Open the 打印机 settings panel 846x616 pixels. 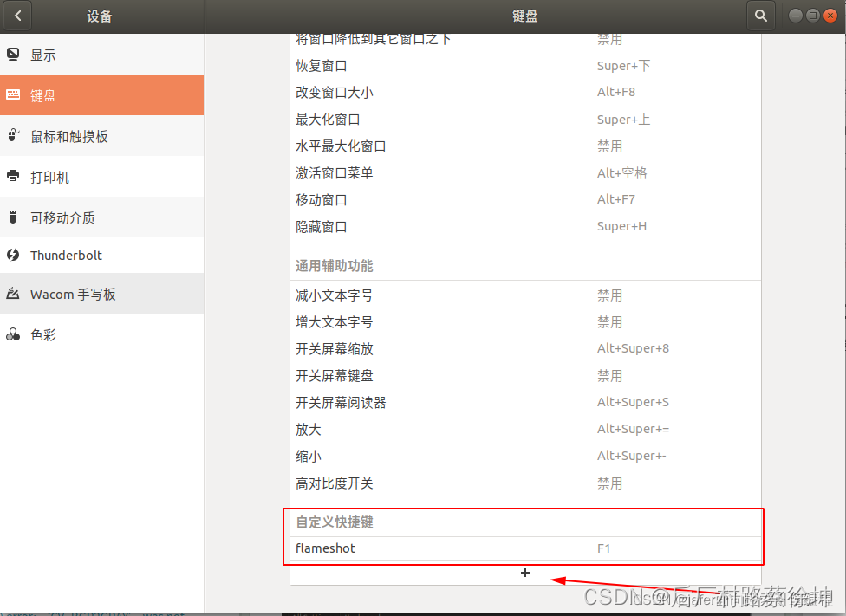(x=102, y=177)
